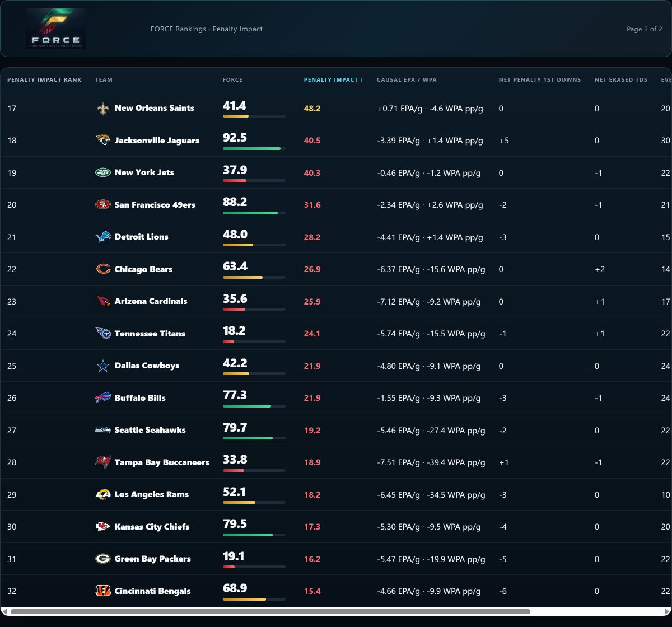
Task: Select the New York Jets team name
Action: pyautogui.click(x=144, y=172)
